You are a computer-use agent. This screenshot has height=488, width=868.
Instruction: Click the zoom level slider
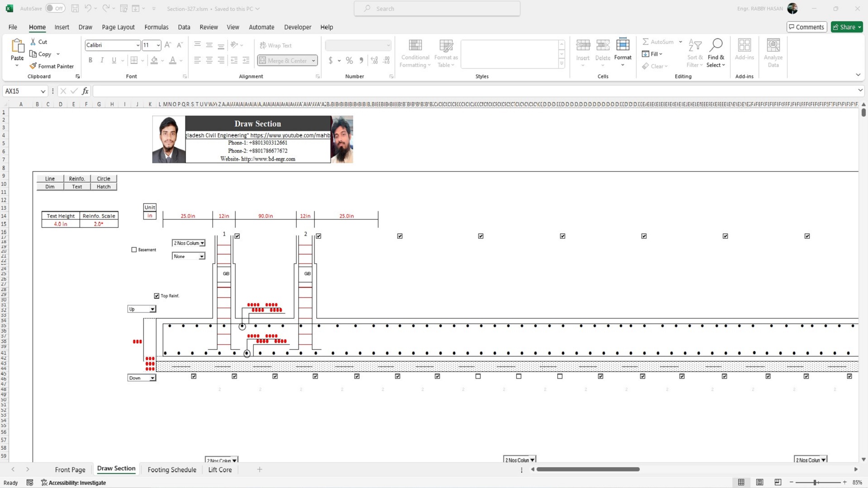[815, 482]
